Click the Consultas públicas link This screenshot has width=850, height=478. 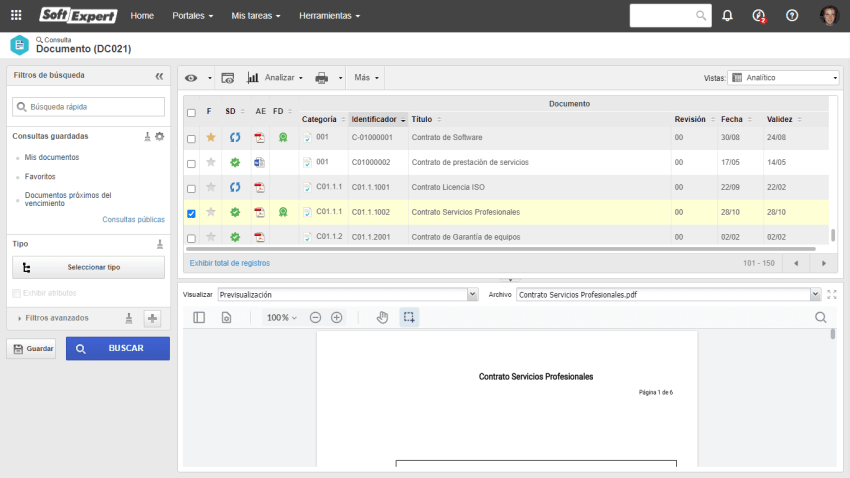point(133,219)
